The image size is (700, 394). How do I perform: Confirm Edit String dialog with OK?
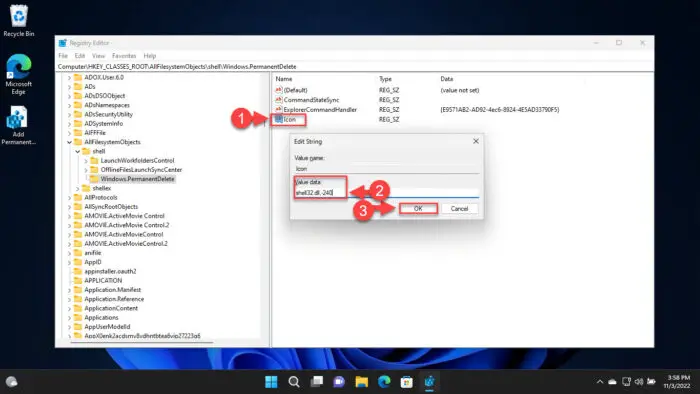418,209
